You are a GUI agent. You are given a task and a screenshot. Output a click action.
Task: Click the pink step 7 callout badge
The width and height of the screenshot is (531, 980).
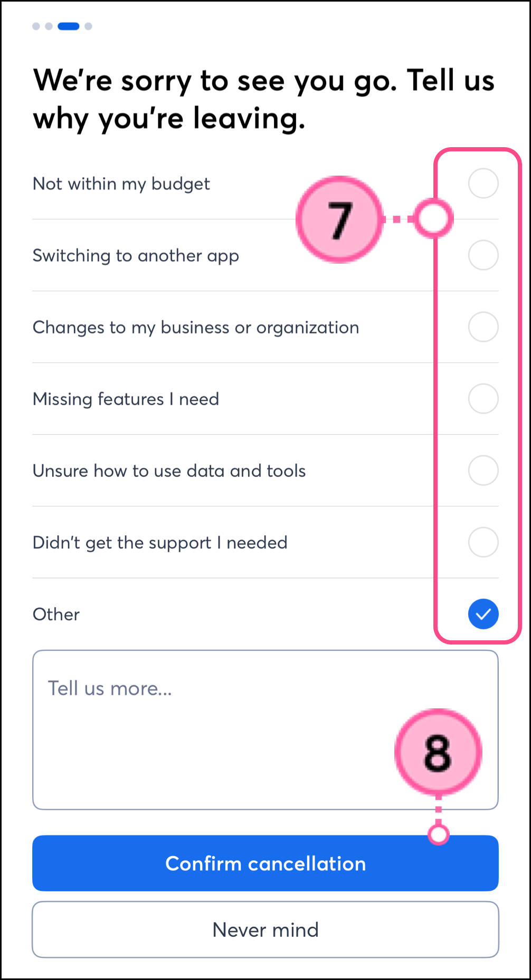(339, 219)
